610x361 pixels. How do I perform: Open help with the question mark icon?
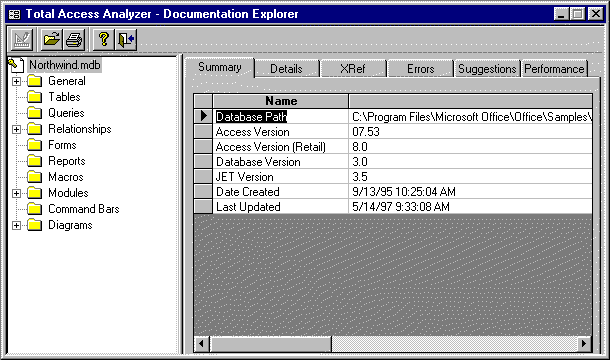pyautogui.click(x=103, y=39)
